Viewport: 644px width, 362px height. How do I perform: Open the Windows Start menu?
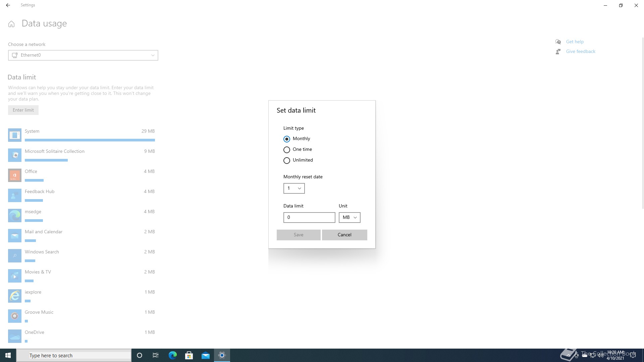pyautogui.click(x=8, y=355)
